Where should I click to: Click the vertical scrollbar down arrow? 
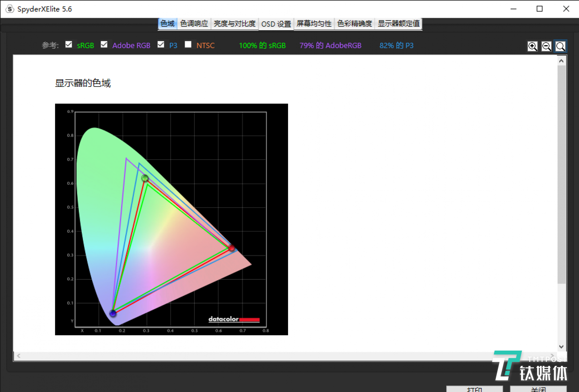561,347
